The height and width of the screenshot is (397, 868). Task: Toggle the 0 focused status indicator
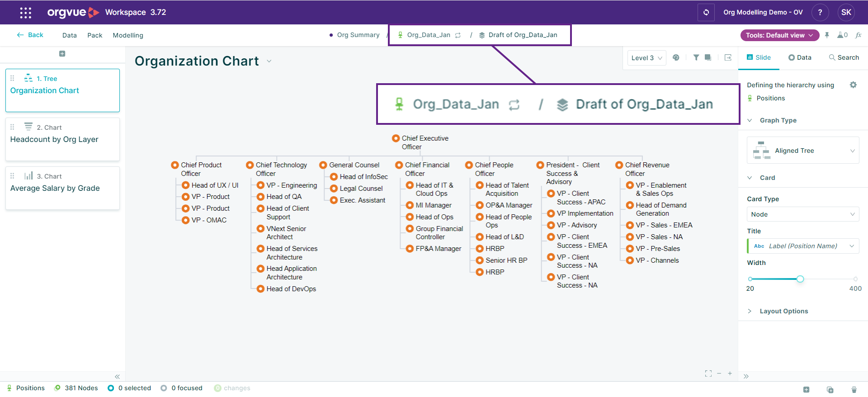[181, 388]
